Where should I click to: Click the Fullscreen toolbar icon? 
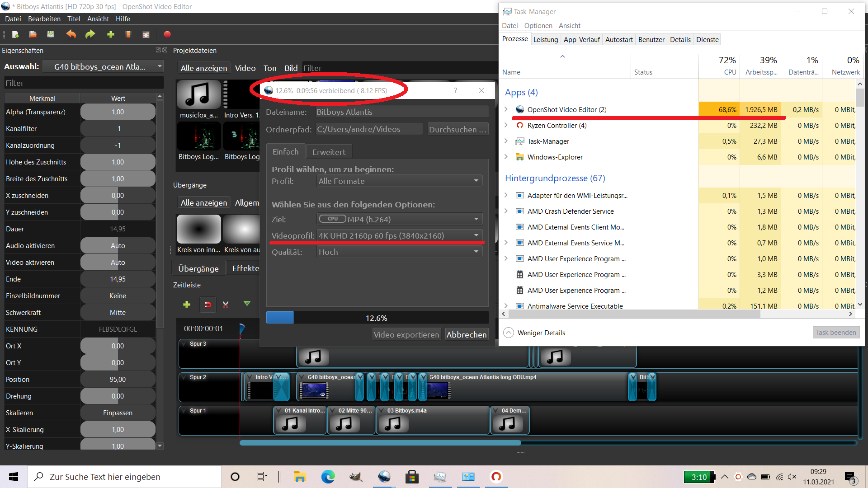click(146, 34)
